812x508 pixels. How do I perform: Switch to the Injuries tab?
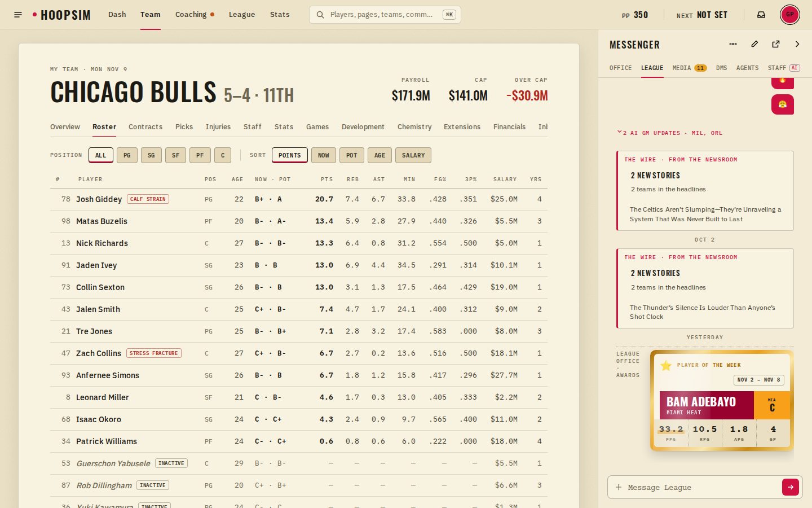click(218, 127)
